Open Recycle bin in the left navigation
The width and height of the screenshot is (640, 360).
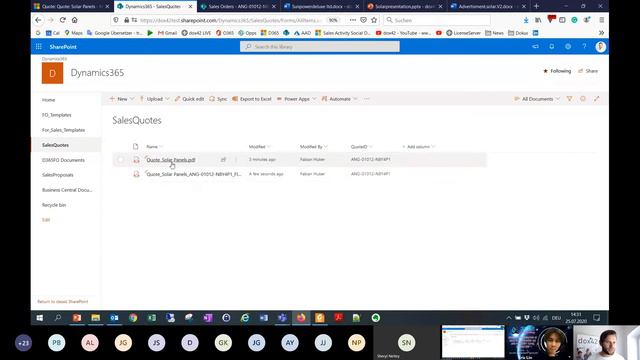54,205
